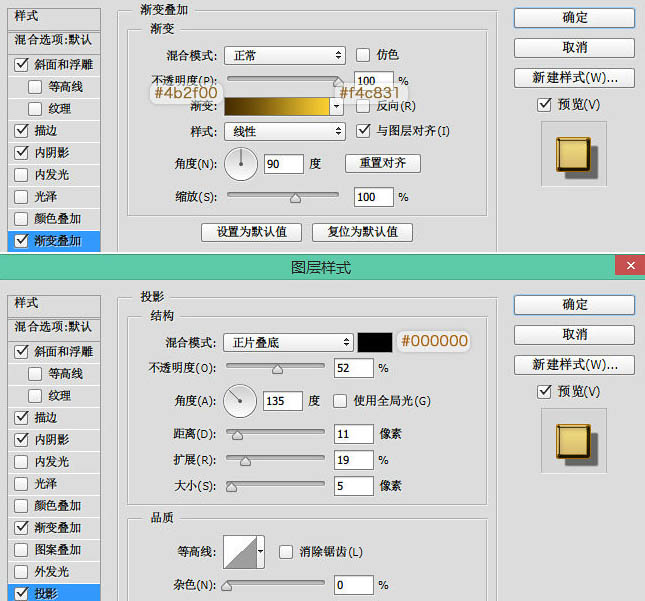The image size is (645, 601).
Task: Click 新建样式(W)... in upper dialog
Action: [x=574, y=78]
